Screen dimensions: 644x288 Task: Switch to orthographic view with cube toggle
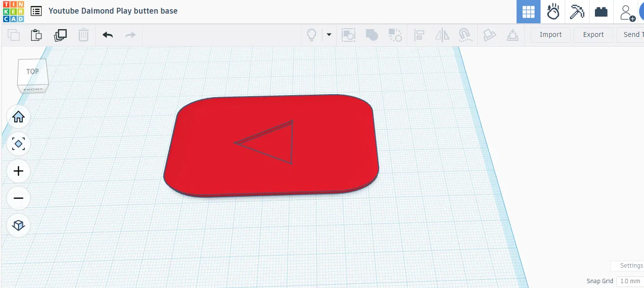tap(18, 225)
